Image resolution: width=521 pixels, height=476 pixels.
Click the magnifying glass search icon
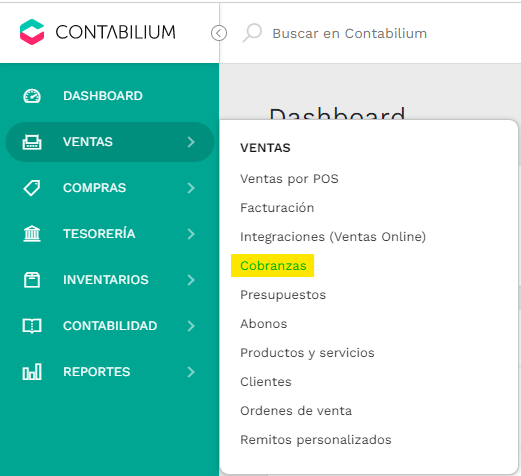pyautogui.click(x=252, y=33)
